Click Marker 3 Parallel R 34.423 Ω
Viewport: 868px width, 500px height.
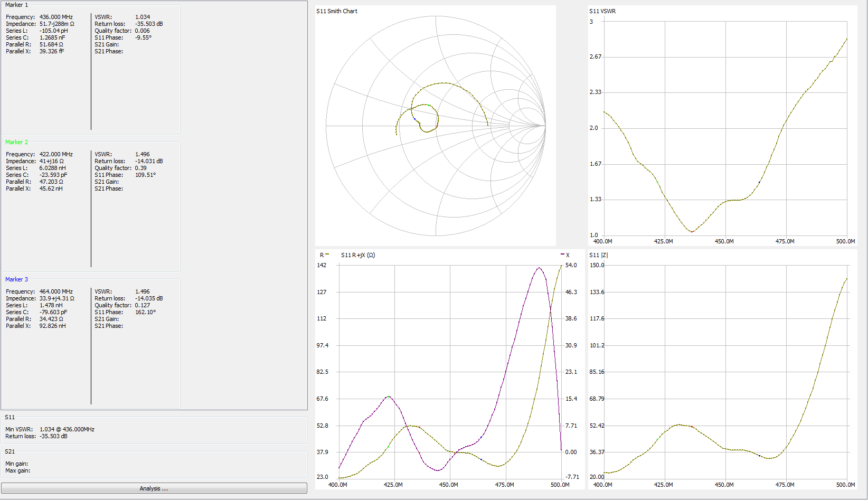[x=51, y=319]
